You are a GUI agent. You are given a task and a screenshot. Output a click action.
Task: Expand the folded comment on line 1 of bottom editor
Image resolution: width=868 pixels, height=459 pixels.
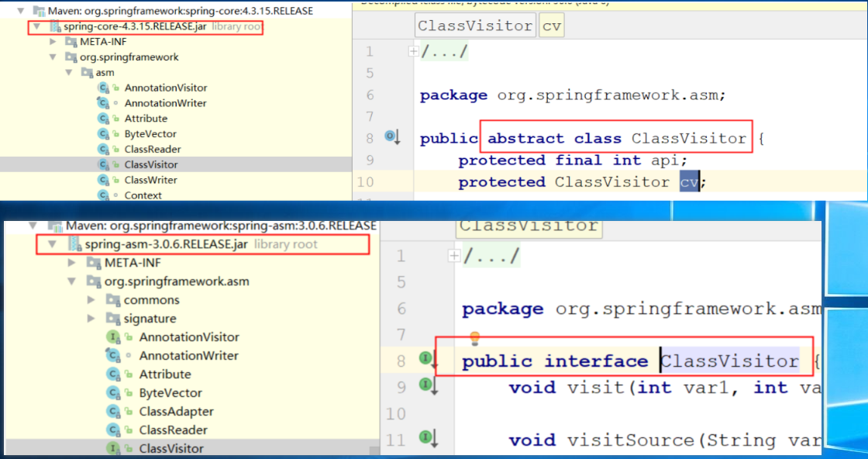pos(454,256)
